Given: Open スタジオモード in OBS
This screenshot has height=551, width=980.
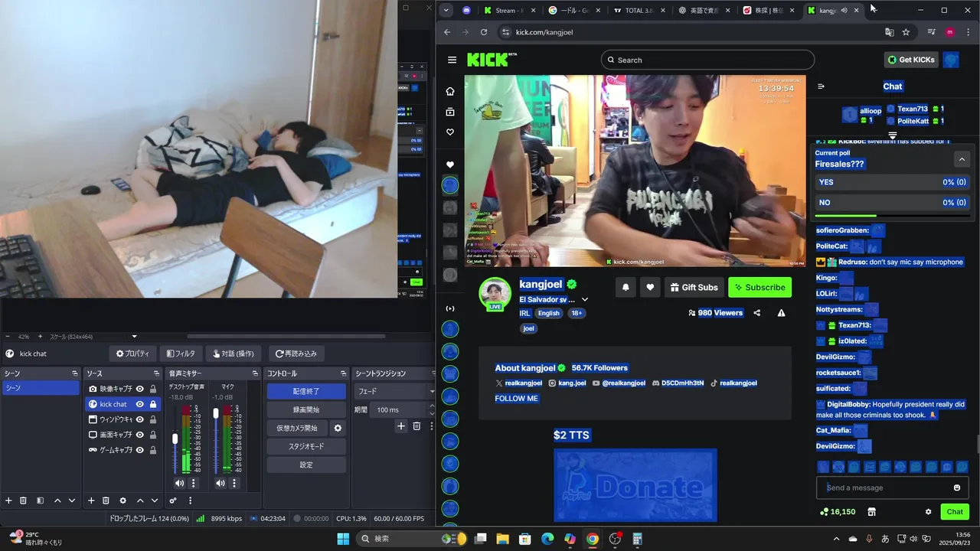Looking at the screenshot, I should [x=306, y=446].
